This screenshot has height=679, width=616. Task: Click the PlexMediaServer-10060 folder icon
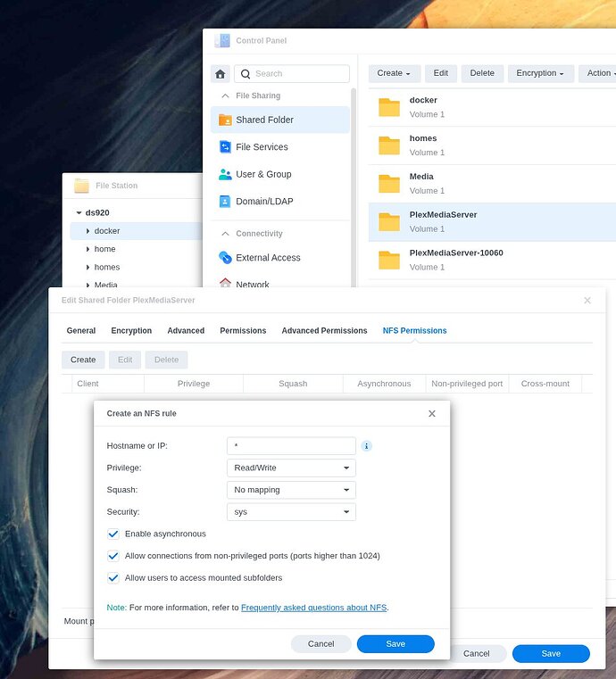(x=389, y=260)
